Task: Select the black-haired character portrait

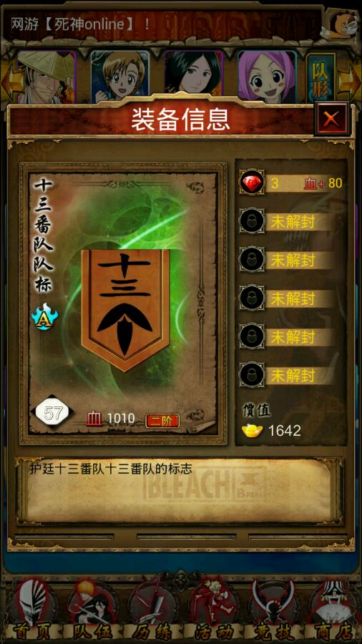Action: (x=193, y=77)
